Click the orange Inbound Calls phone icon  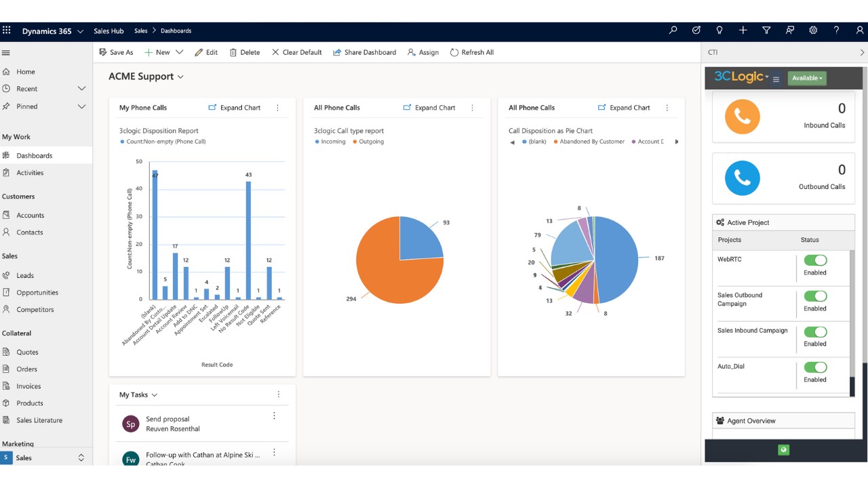(x=743, y=117)
